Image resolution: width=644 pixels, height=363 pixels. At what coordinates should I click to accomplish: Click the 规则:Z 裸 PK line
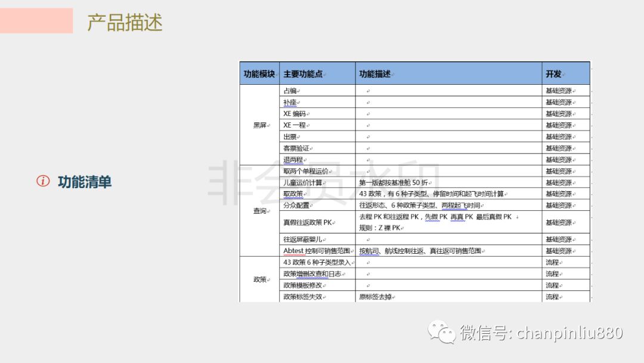tap(379, 227)
